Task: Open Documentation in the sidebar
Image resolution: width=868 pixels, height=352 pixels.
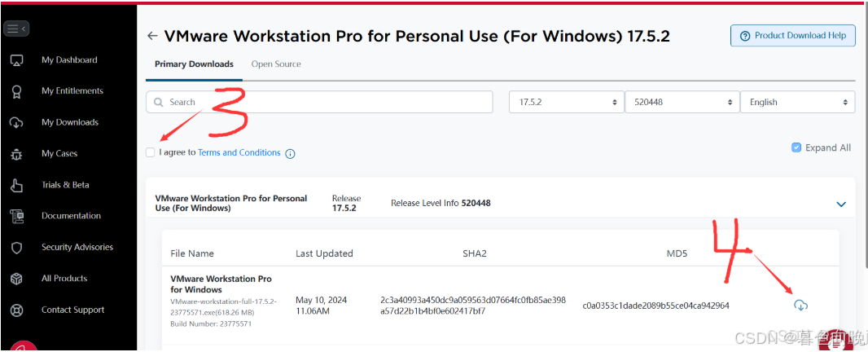Action: [x=72, y=216]
